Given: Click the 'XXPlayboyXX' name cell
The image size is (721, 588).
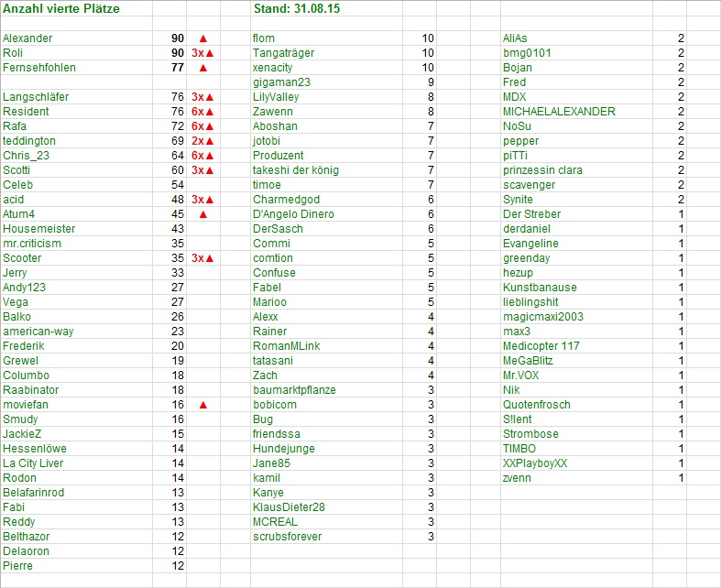Looking at the screenshot, I should [x=535, y=463].
